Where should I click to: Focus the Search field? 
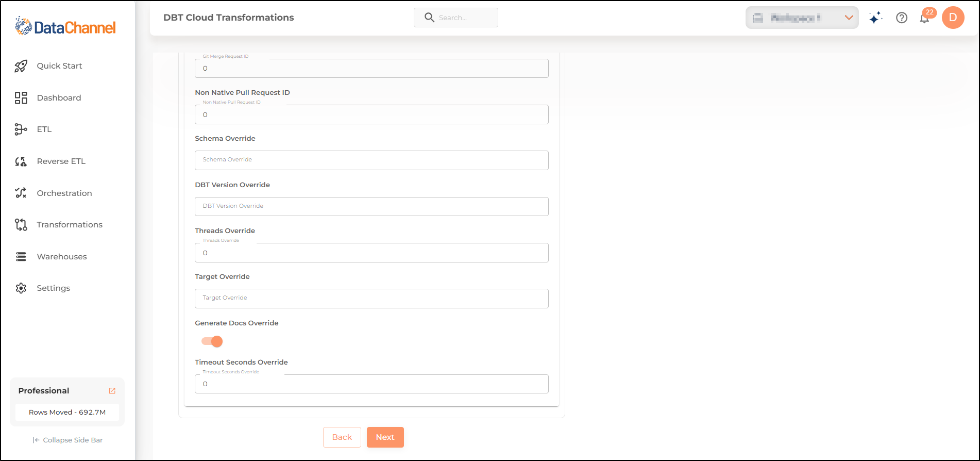[456, 18]
